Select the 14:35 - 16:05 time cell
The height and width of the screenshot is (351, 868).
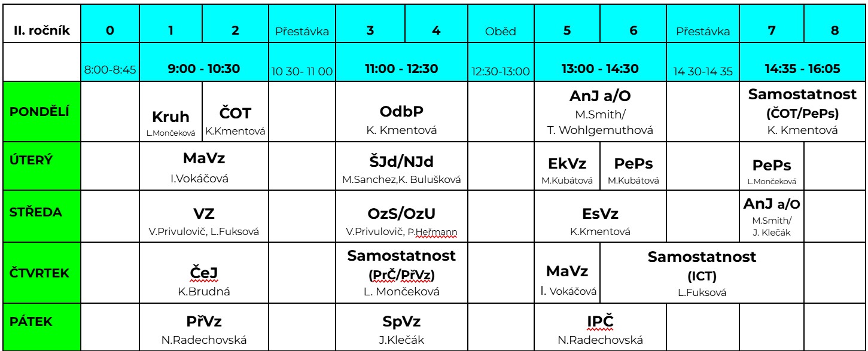coord(803,70)
